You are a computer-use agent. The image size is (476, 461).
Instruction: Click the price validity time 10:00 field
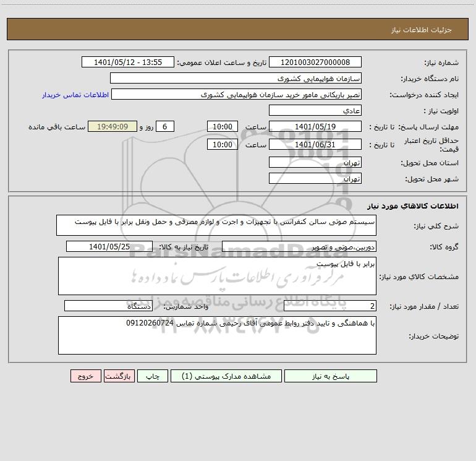222,144
